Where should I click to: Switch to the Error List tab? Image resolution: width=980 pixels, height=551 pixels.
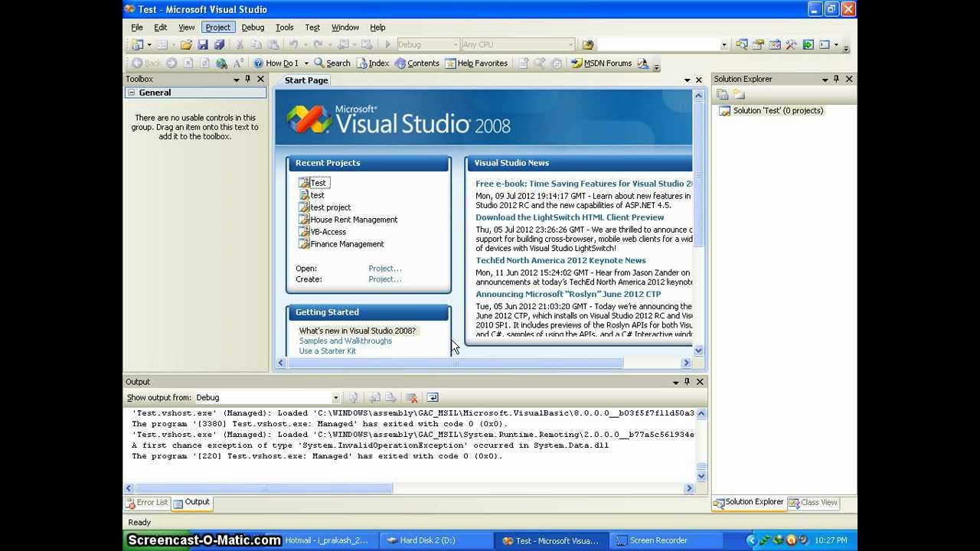(147, 503)
